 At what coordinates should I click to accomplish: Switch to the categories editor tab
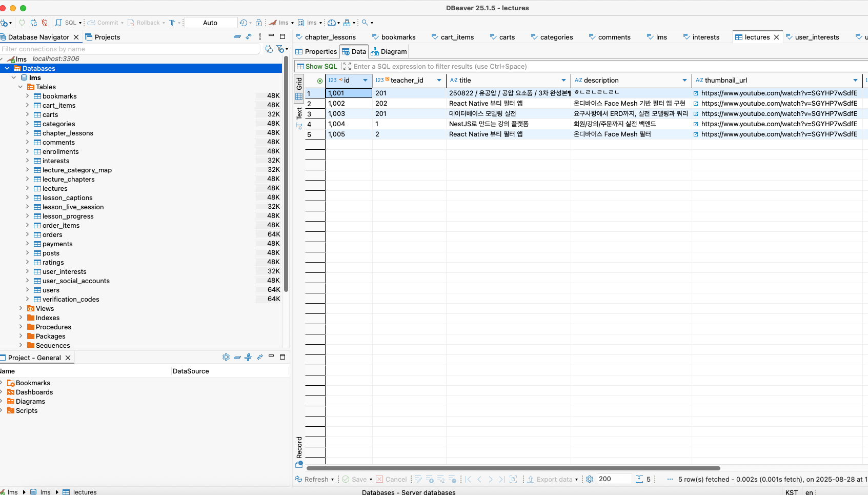[552, 37]
